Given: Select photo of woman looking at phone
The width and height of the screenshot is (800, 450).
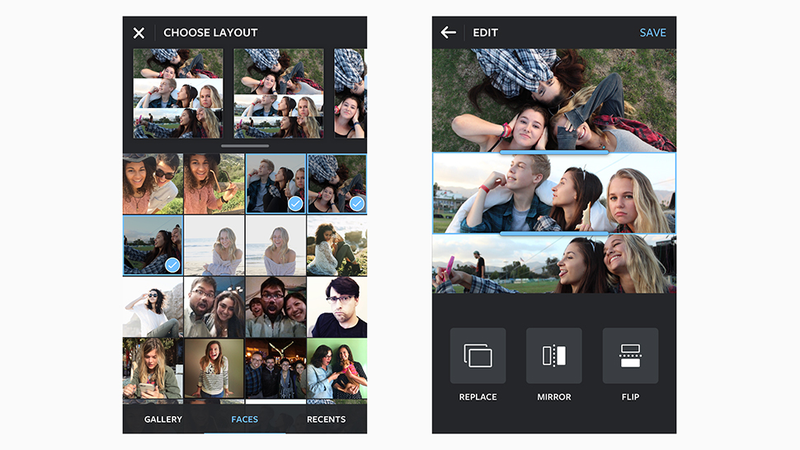Looking at the screenshot, I should click(x=153, y=368).
